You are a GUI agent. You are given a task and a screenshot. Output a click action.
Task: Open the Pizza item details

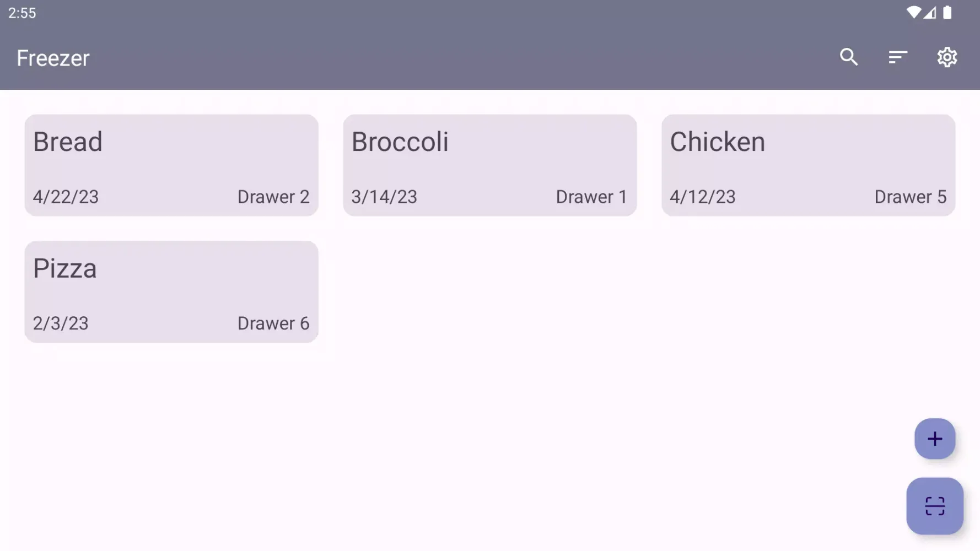(x=171, y=291)
